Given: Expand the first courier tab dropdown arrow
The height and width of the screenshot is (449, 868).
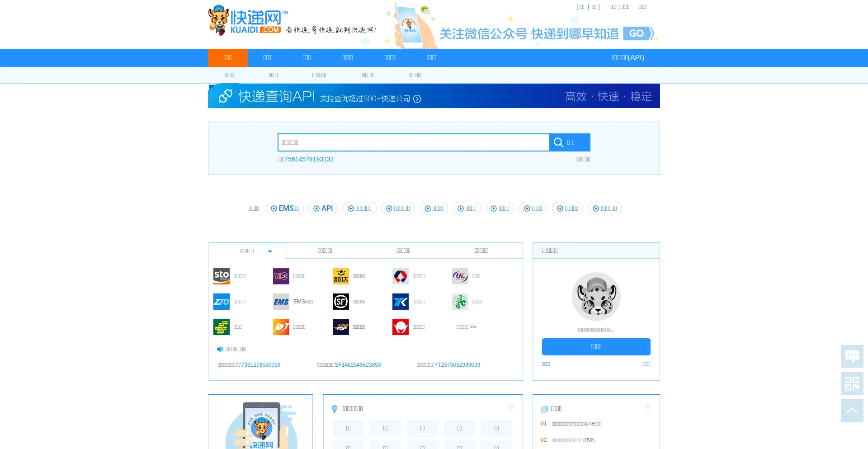Looking at the screenshot, I should pos(270,251).
